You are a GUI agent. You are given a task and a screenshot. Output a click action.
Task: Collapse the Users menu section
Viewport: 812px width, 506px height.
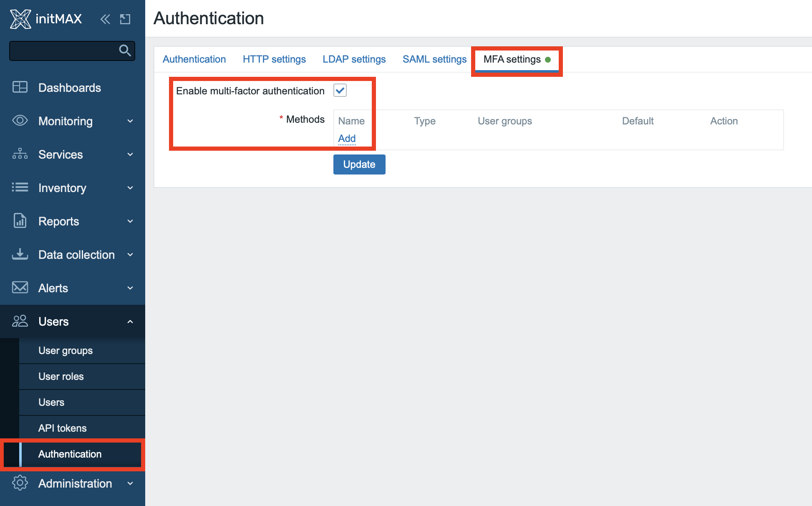pos(130,321)
